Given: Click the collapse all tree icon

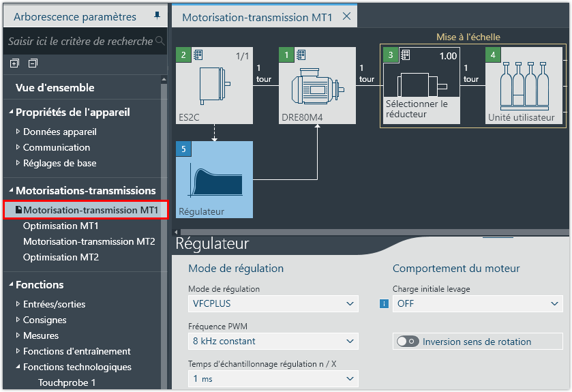Looking at the screenshot, I should click(33, 63).
